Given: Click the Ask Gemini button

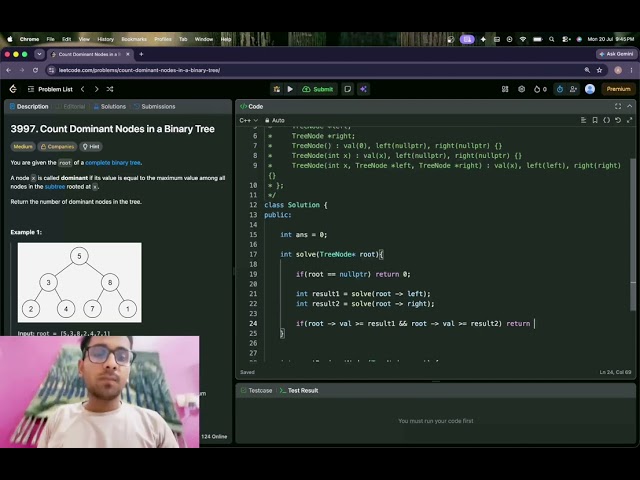Looking at the screenshot, I should [616, 54].
